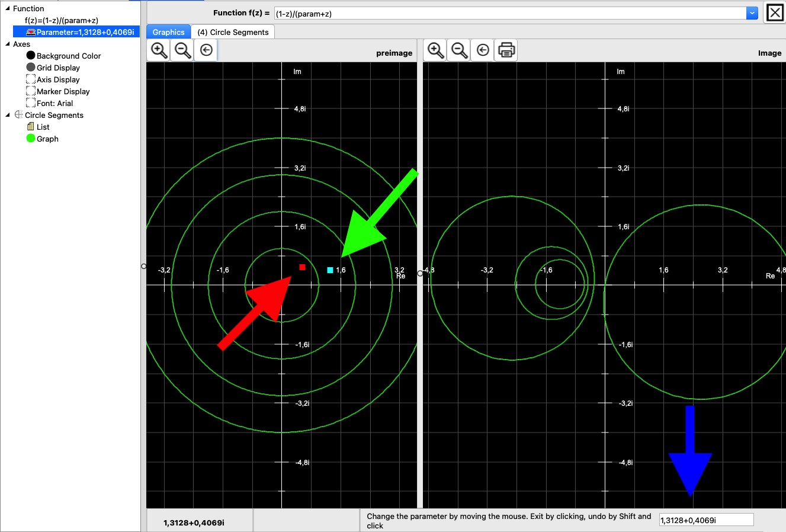
Task: Toggle the Grid Display option
Action: click(31, 68)
